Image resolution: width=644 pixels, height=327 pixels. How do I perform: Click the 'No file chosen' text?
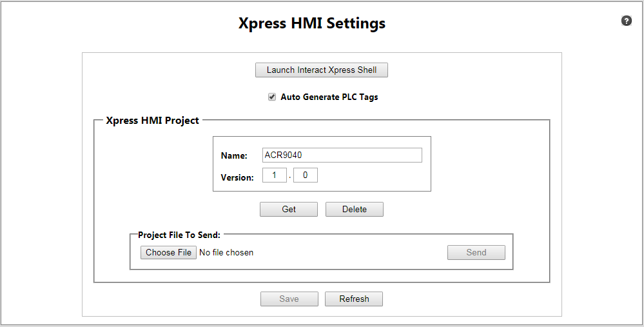226,253
